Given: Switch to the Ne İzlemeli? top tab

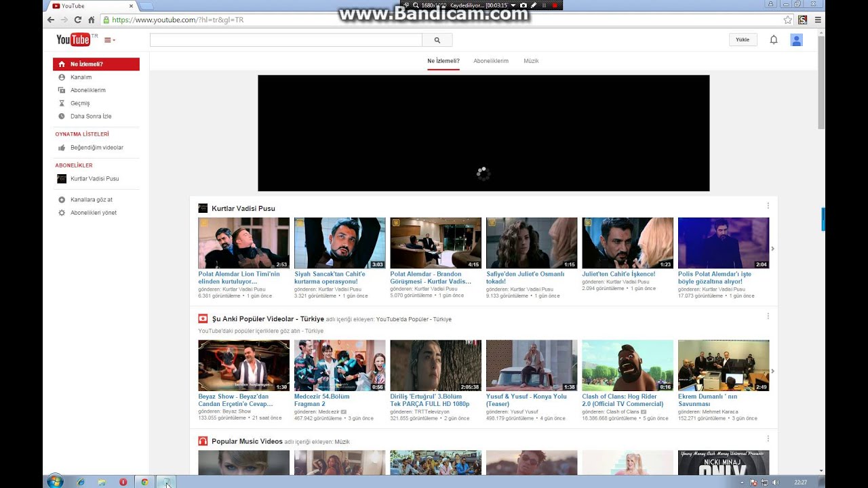Looking at the screenshot, I should tap(443, 61).
